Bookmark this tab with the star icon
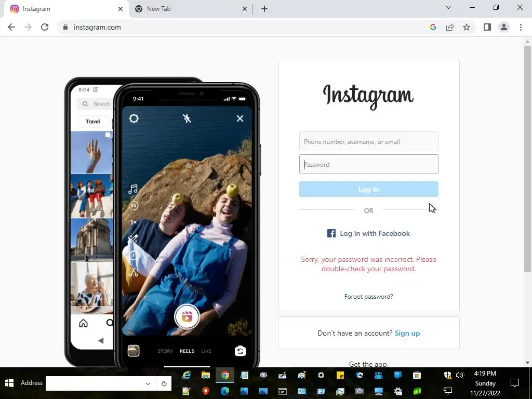This screenshot has width=532, height=399. tap(467, 27)
